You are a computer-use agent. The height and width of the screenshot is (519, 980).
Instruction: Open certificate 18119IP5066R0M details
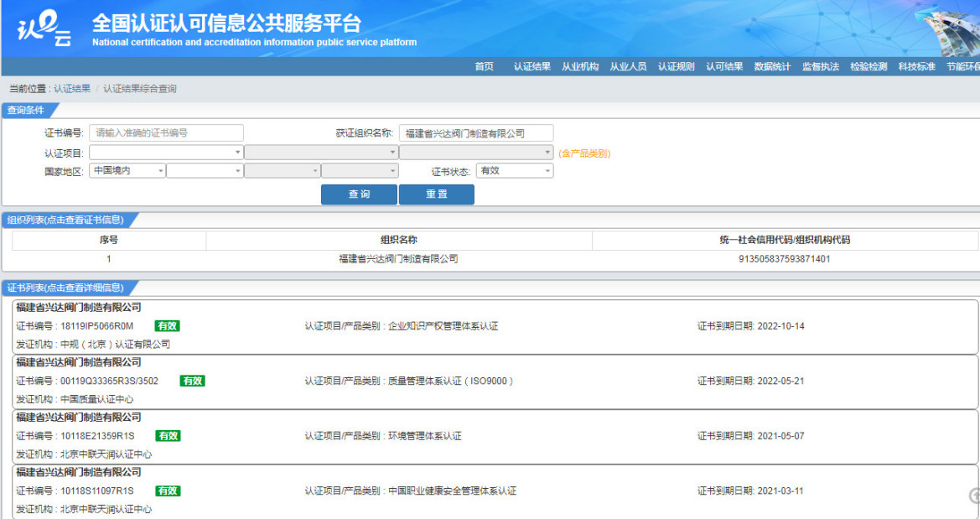97,326
